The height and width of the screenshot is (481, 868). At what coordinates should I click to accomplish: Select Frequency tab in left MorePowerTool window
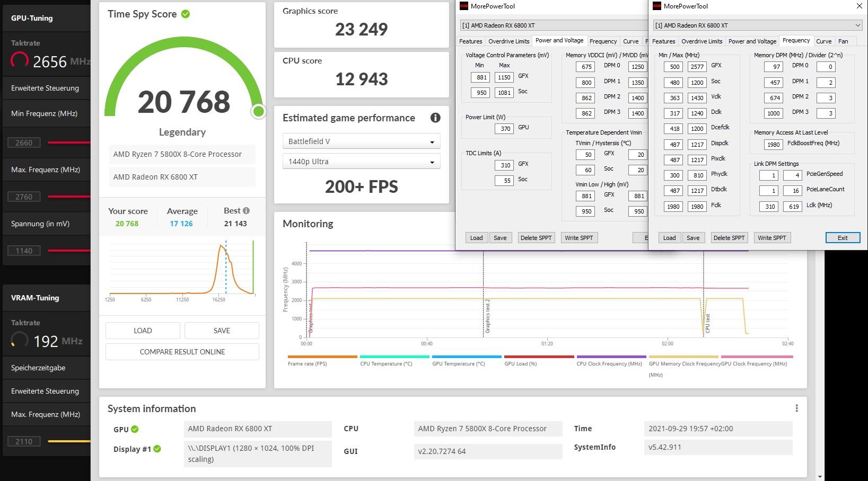tap(603, 41)
